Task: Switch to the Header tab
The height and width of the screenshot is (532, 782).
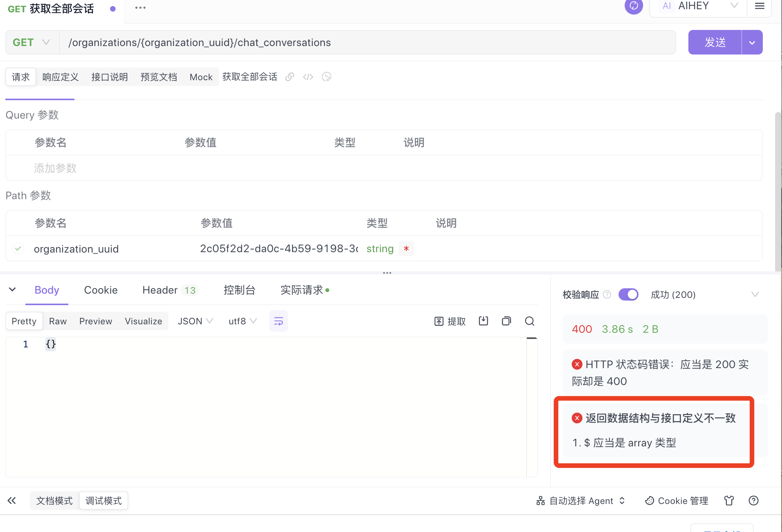Action: 160,290
